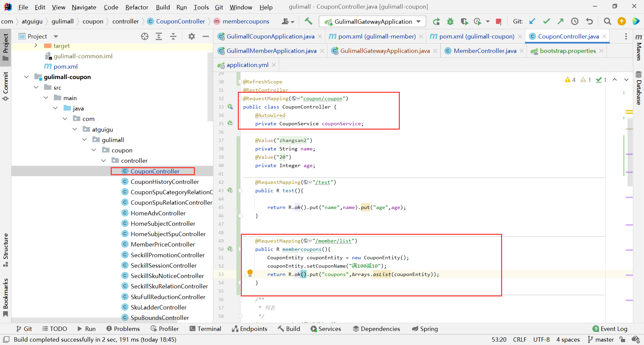The image size is (644, 345).
Task: Go to next highlighted error arrow
Action: [626, 80]
